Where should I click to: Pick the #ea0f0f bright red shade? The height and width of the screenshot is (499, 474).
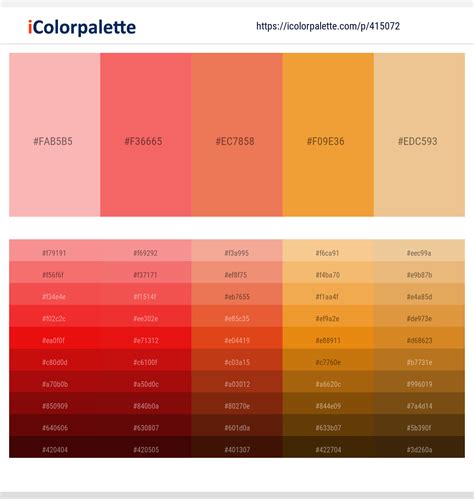tap(55, 338)
